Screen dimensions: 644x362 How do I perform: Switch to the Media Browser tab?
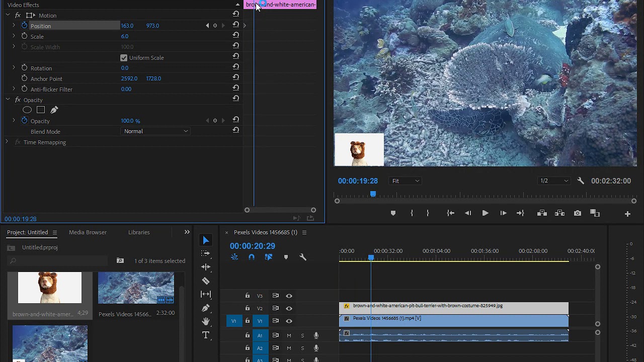[88, 232]
